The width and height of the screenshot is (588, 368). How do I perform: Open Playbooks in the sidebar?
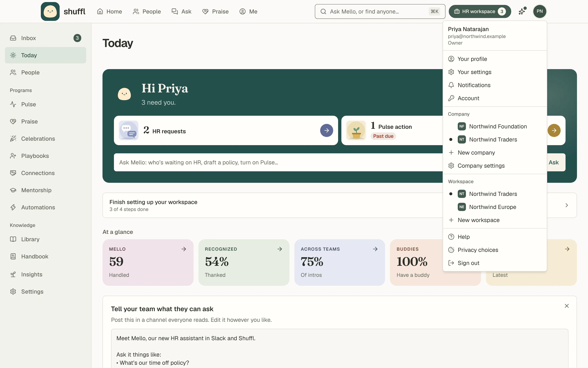(46, 156)
